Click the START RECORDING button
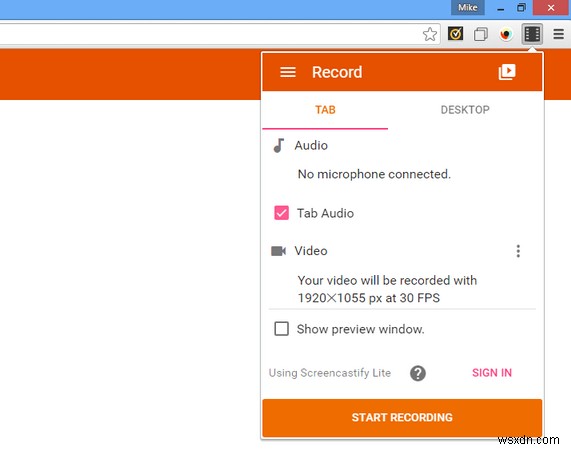 click(x=402, y=417)
